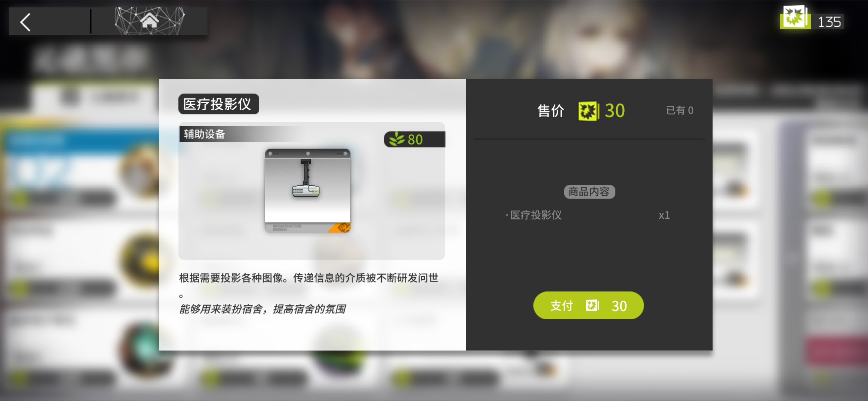868x401 pixels.
Task: Click the price currency icon beside 售价
Action: coord(589,111)
